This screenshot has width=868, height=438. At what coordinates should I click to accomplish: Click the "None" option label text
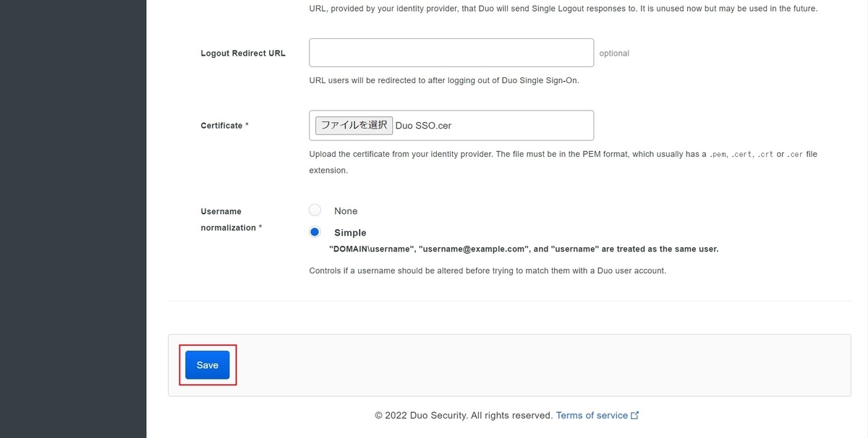click(346, 211)
